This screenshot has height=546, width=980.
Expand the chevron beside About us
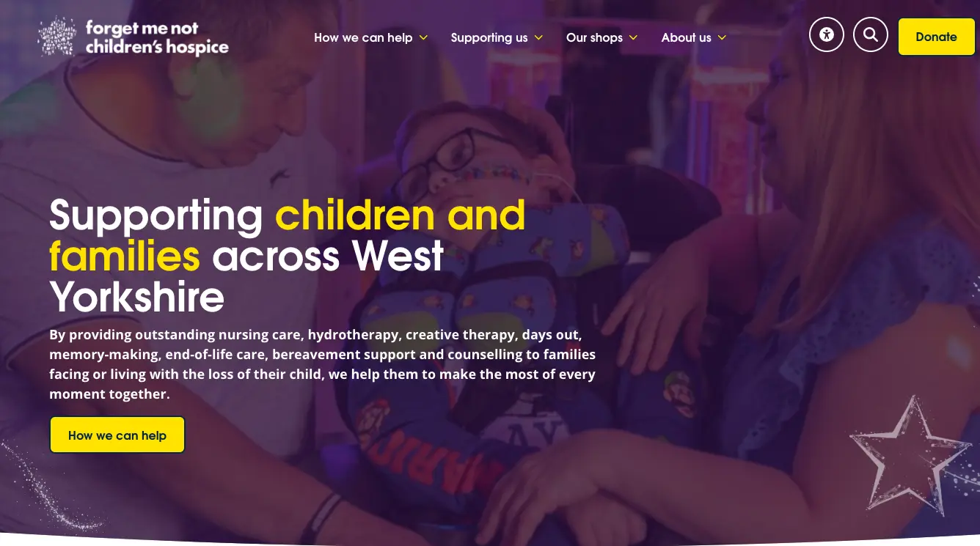[x=722, y=38]
